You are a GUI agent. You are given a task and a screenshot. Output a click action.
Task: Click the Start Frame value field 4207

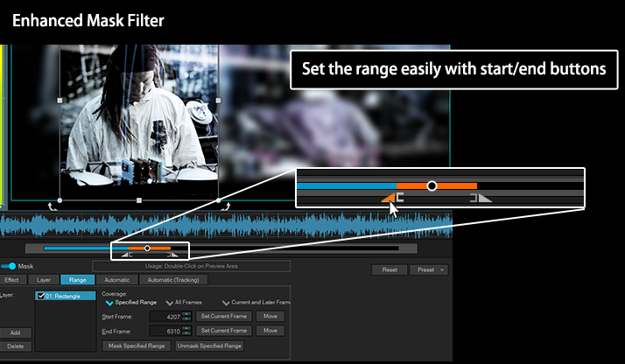coord(165,317)
